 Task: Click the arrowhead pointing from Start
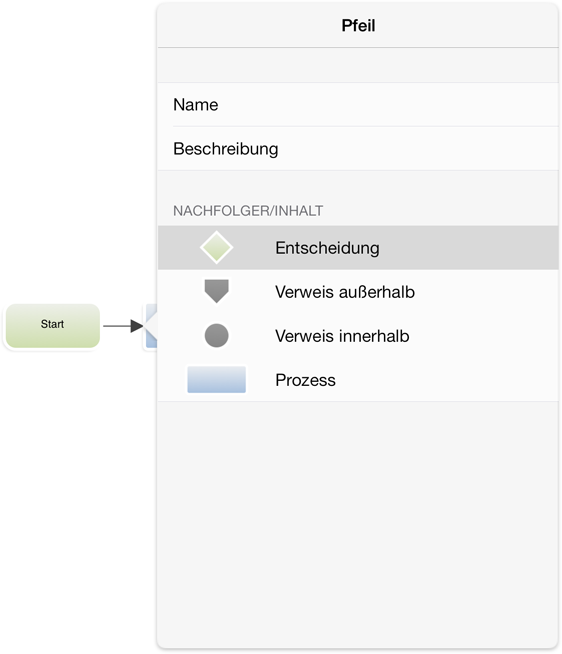(137, 326)
